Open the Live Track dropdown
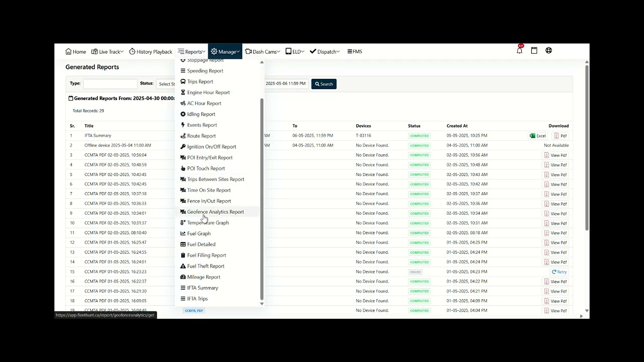 tap(107, 51)
